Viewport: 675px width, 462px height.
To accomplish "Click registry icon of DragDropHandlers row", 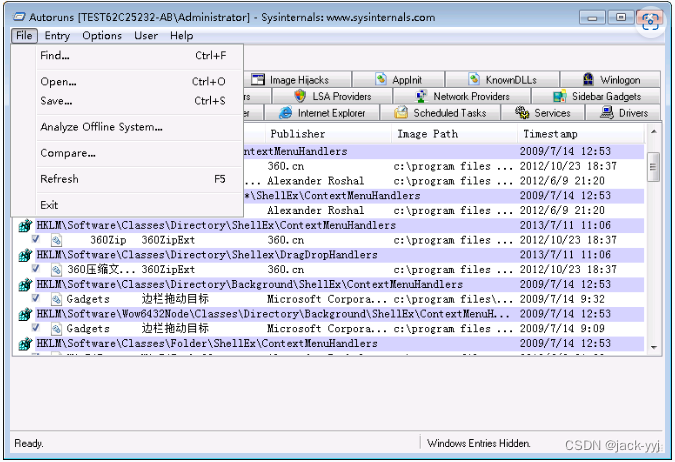I will (x=25, y=255).
